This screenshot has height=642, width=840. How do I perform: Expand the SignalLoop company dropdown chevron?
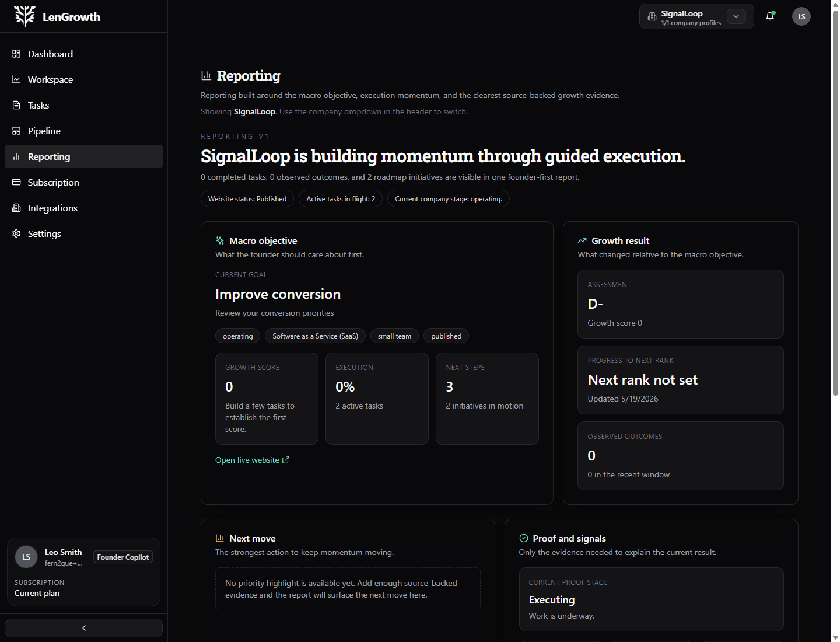point(736,16)
